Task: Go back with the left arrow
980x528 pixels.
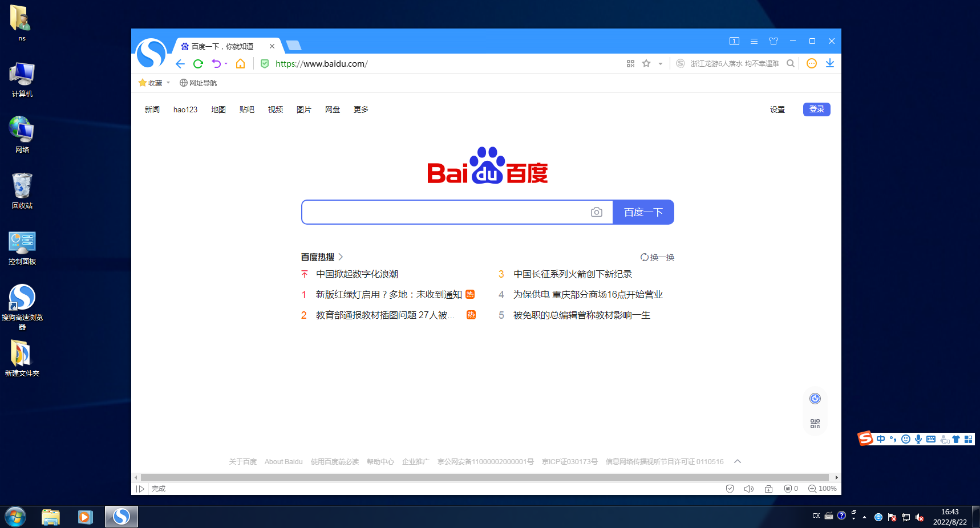Action: pos(180,64)
